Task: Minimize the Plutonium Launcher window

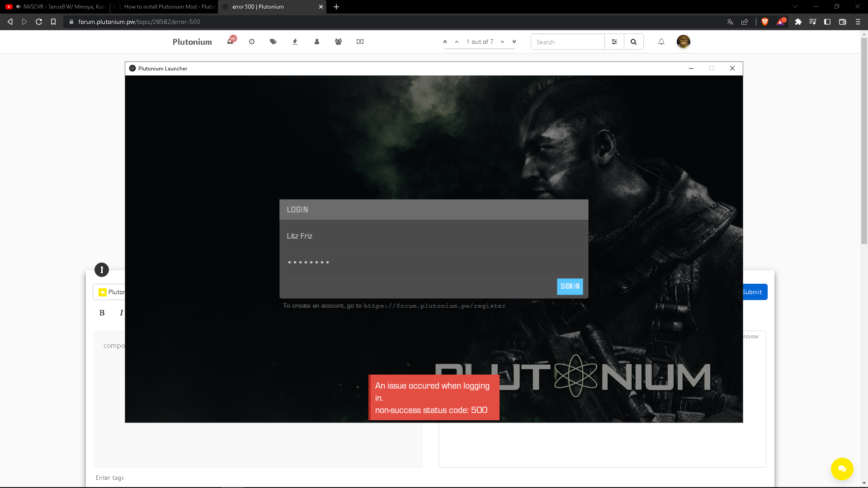Action: pyautogui.click(x=691, y=68)
